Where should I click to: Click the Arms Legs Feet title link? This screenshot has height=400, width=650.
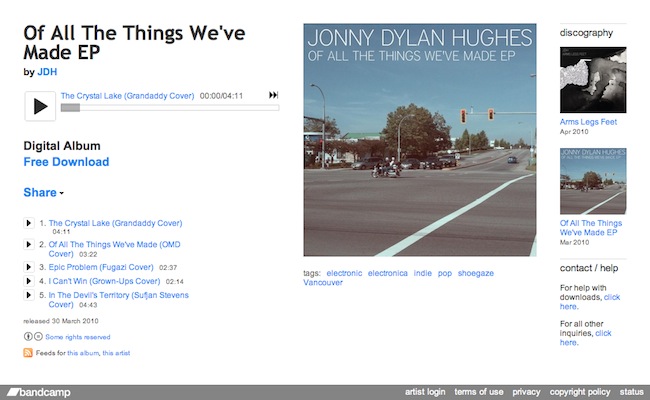pyautogui.click(x=588, y=122)
